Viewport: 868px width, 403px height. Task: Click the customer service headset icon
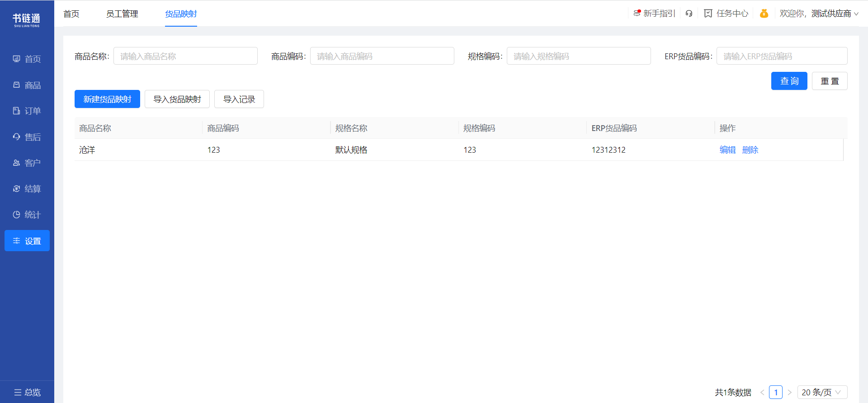coord(689,14)
